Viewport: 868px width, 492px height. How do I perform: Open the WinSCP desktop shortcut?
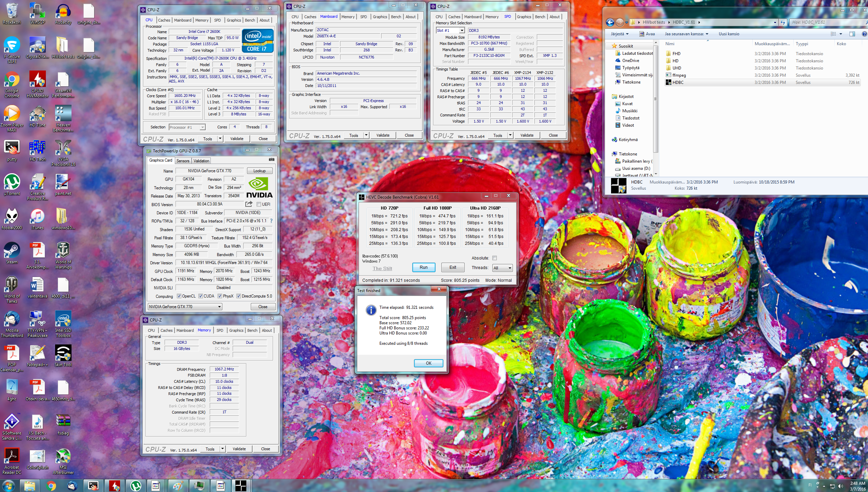(x=37, y=14)
